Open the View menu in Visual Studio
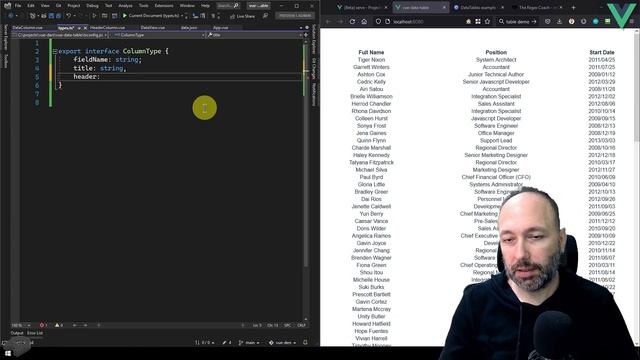Image resolution: width=640 pixels, height=360 pixels. pyautogui.click(x=45, y=6)
